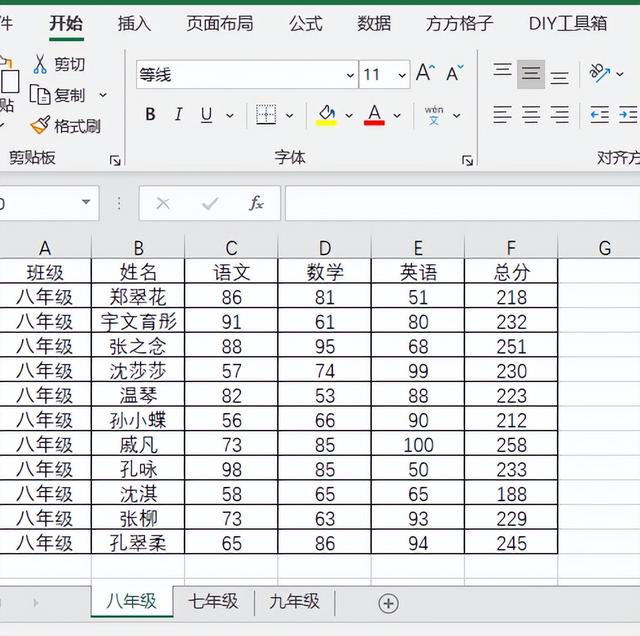The height and width of the screenshot is (636, 640).
Task: Set top vertical alignment
Action: click(x=502, y=70)
